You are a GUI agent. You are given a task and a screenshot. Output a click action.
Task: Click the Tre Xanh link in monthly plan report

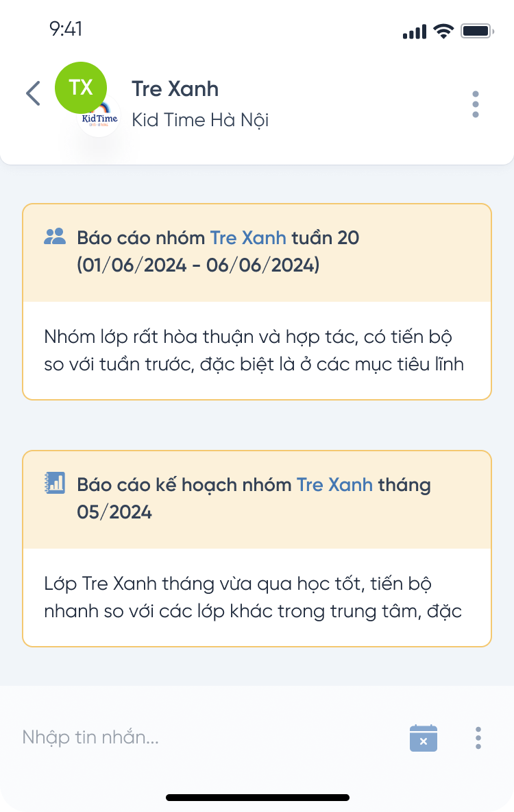click(334, 485)
